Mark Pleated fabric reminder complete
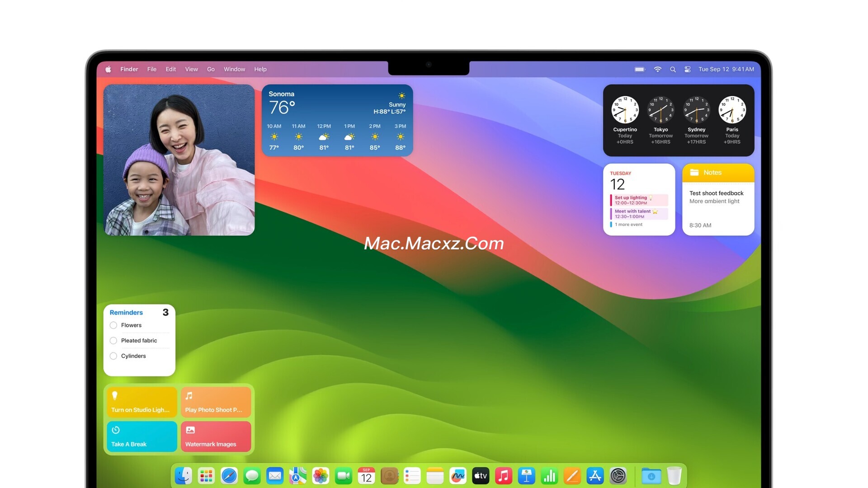This screenshot has width=868, height=488. point(113,341)
